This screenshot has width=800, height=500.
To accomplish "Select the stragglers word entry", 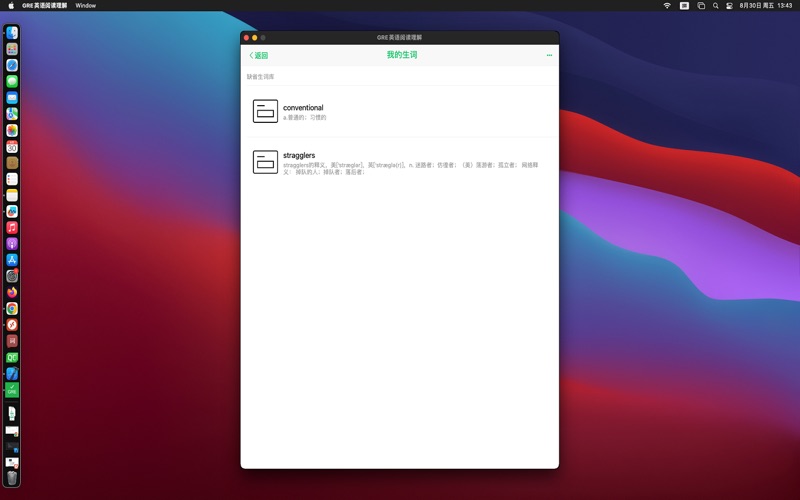I will tap(400, 162).
